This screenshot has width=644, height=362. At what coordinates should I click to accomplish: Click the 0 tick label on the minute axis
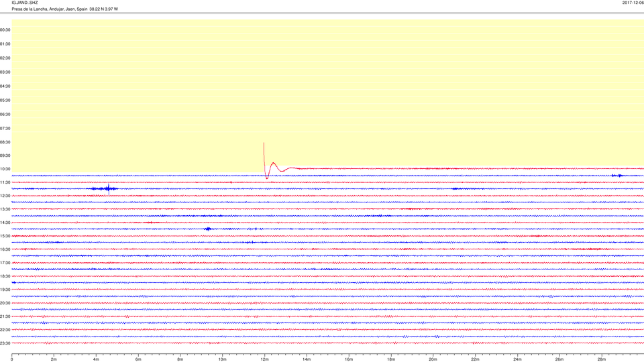(x=12, y=359)
